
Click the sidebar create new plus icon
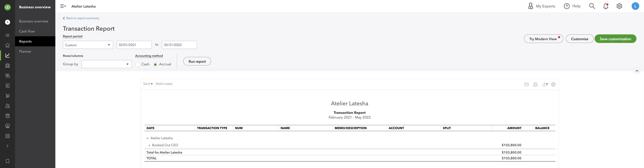point(8,22)
